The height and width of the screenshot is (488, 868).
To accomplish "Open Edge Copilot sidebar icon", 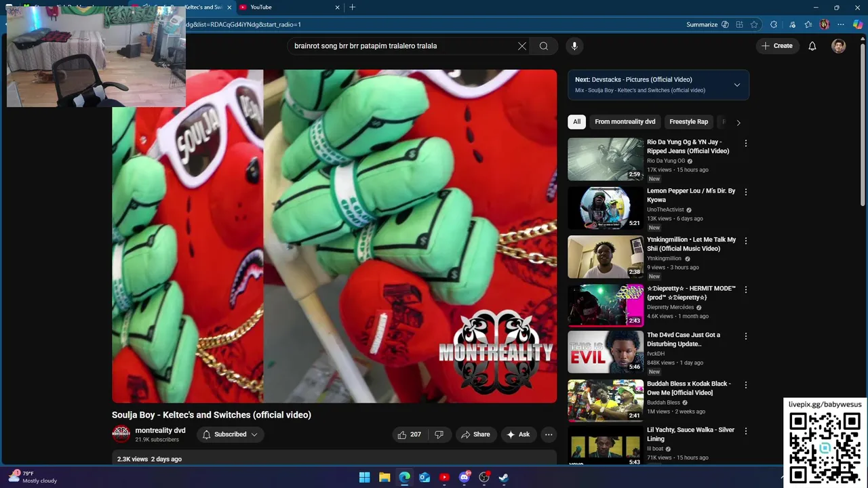I will coord(858,24).
